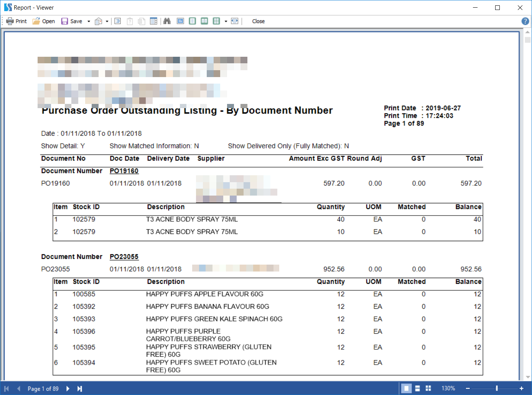Image resolution: width=532 pixels, height=395 pixels.
Task: Click the vertical scrollbar thumb
Action: coord(527,40)
